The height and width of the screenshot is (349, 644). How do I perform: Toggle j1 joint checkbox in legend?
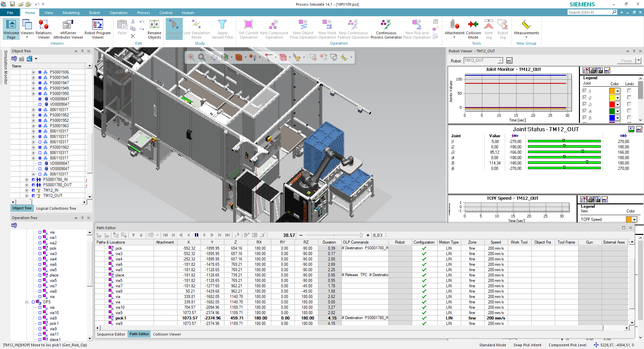coord(585,91)
